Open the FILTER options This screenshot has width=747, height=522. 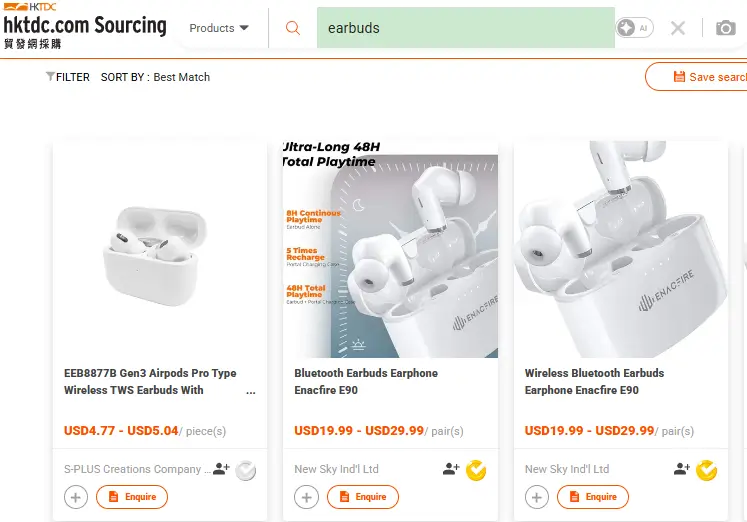coord(68,77)
